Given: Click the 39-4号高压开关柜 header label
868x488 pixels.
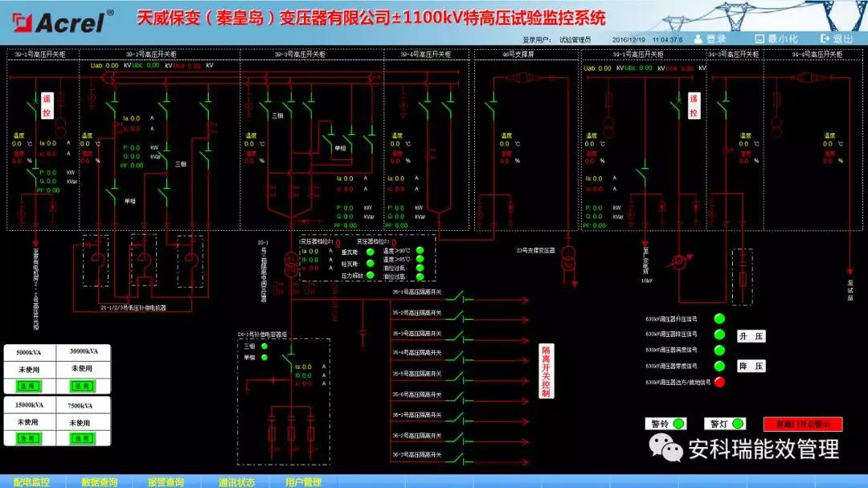Looking at the screenshot, I should point(426,55).
